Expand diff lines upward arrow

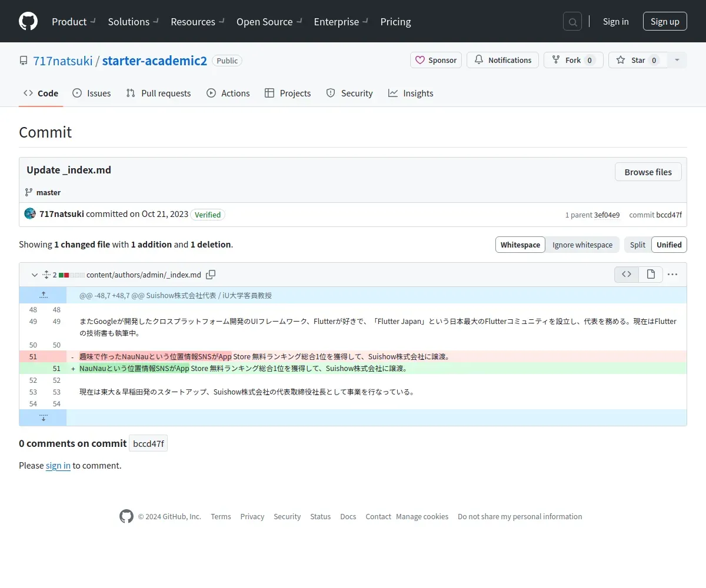click(x=43, y=295)
